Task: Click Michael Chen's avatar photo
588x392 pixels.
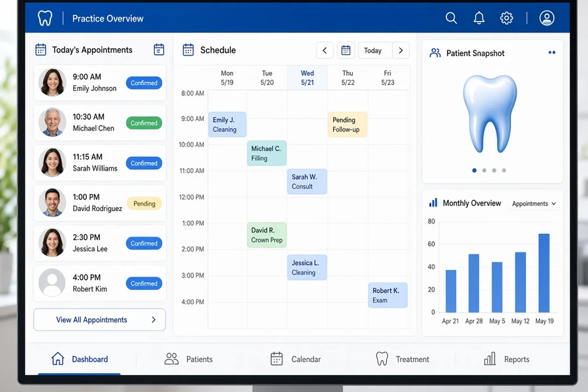Action: click(x=52, y=122)
